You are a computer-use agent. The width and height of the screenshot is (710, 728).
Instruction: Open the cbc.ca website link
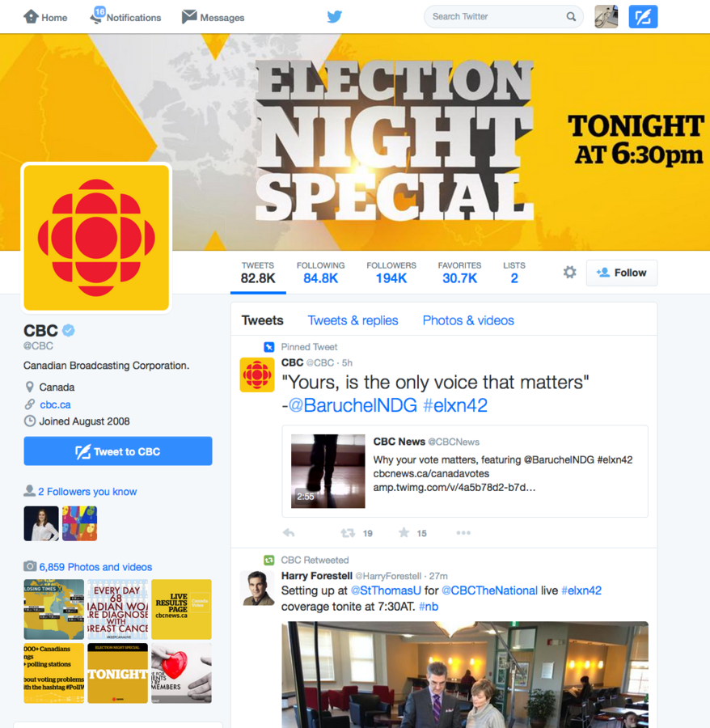point(55,404)
